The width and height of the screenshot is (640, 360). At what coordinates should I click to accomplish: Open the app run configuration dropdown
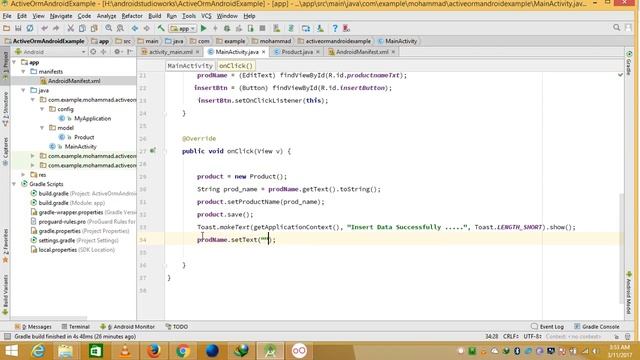183,29
